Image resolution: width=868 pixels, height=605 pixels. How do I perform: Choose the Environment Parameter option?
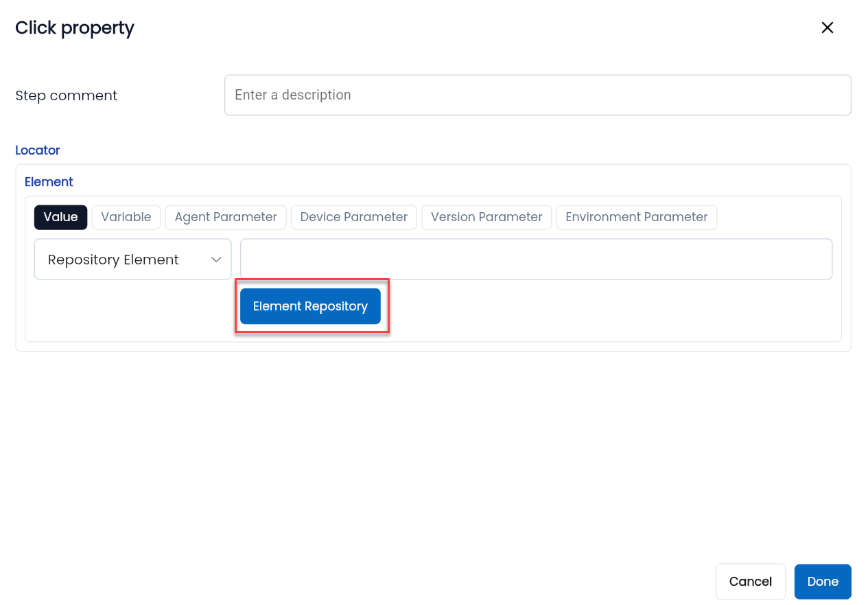(x=637, y=217)
